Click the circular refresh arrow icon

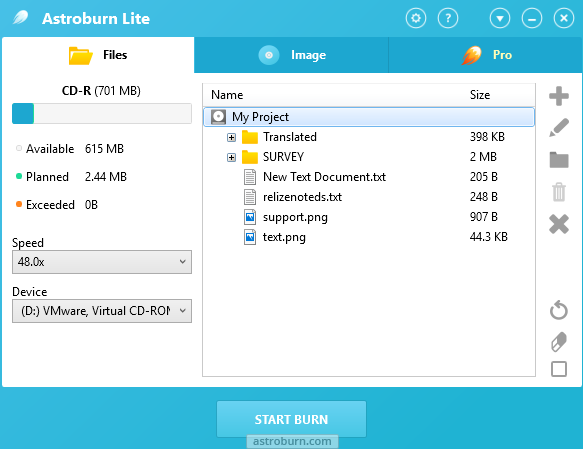coord(559,310)
